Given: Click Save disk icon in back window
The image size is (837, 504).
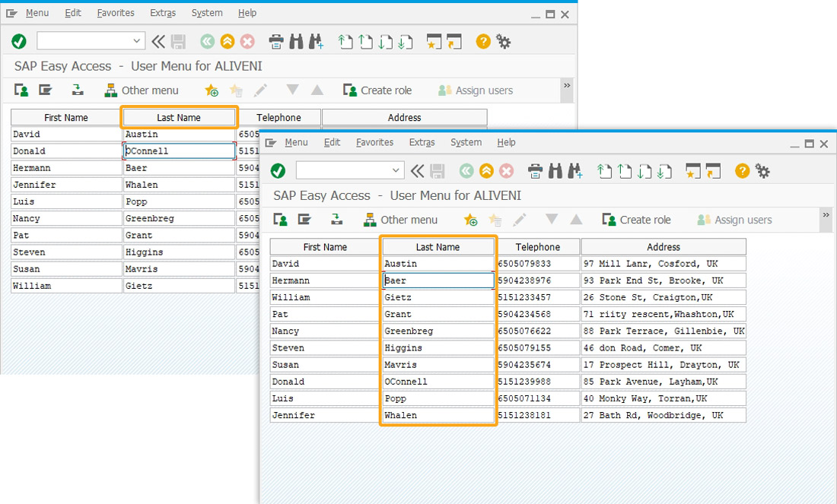Looking at the screenshot, I should click(178, 41).
